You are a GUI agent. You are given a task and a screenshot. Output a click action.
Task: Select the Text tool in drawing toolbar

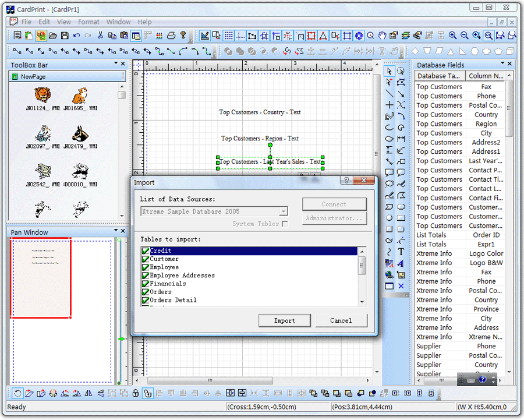(x=401, y=252)
